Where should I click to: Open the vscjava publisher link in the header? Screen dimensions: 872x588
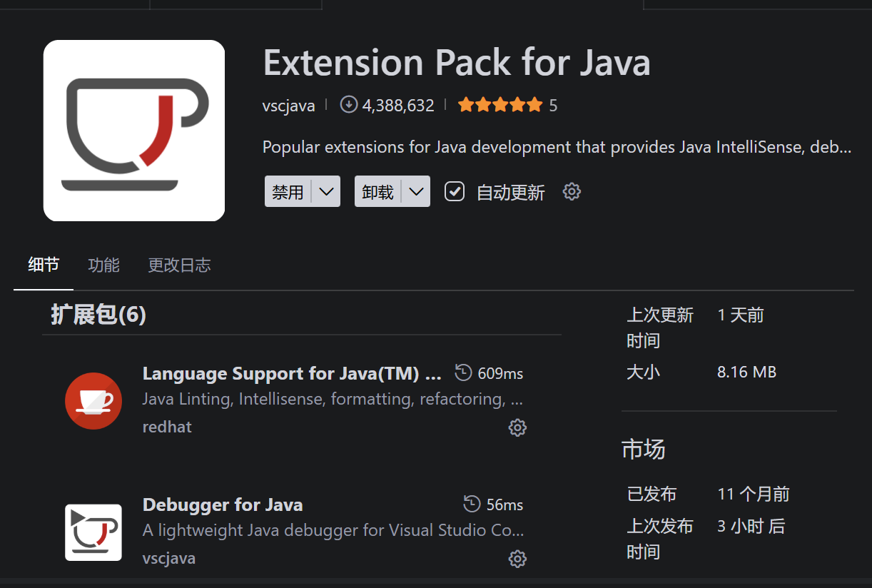[x=289, y=106]
